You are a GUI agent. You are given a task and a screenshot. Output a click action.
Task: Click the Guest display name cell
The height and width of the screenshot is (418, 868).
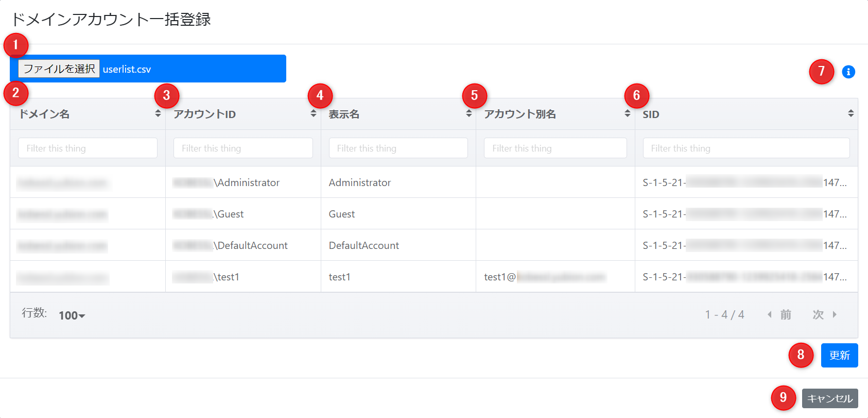pos(398,214)
